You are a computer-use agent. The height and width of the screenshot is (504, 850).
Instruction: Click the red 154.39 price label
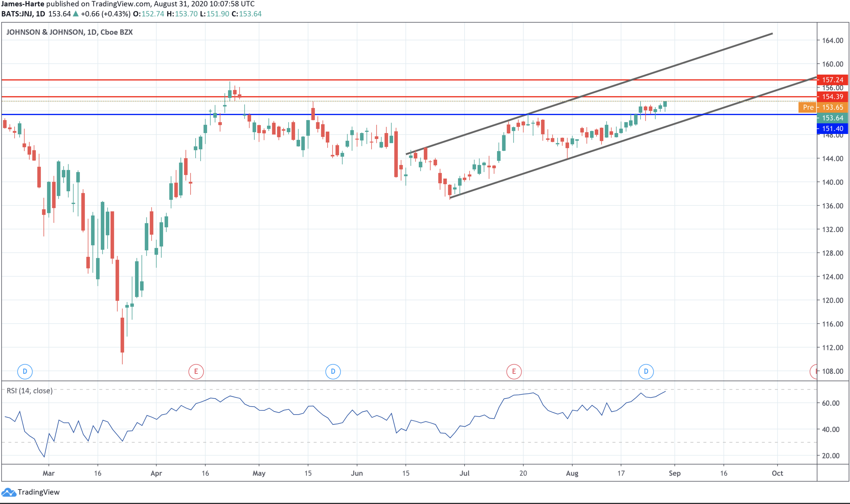click(x=832, y=97)
